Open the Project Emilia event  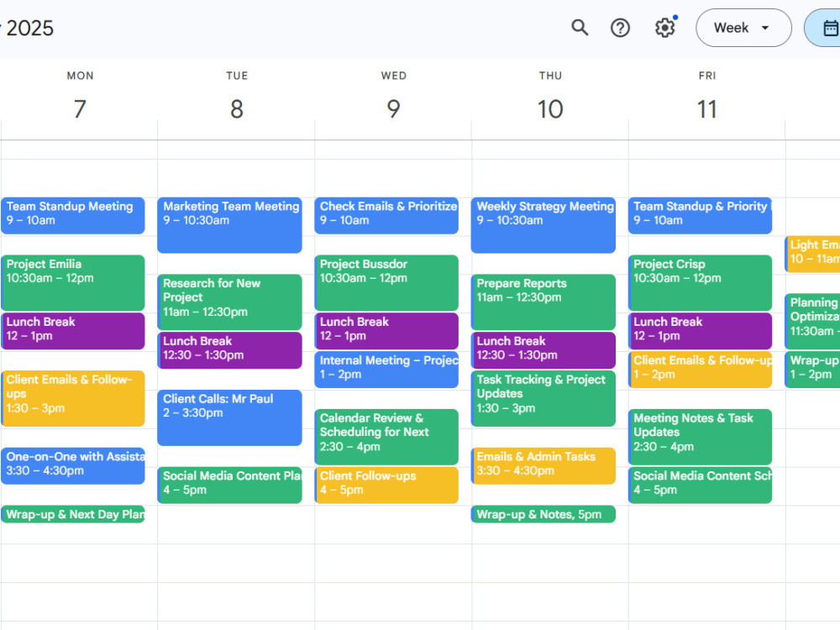coord(73,283)
